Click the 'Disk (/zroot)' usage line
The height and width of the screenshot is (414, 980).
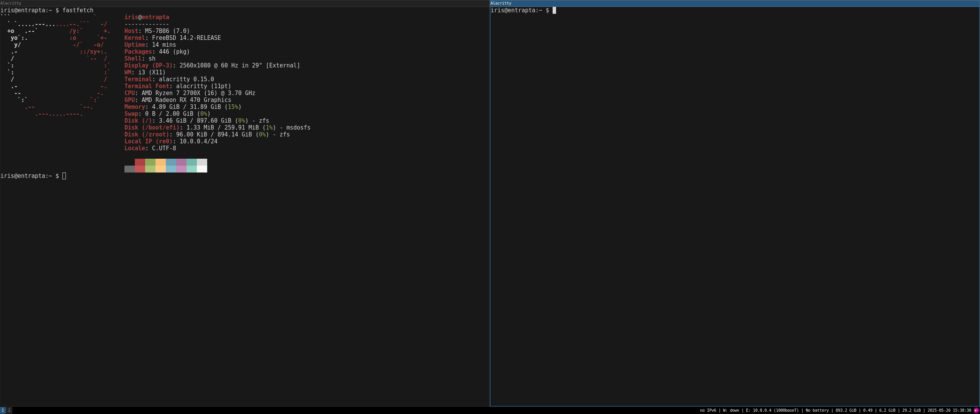tap(207, 135)
